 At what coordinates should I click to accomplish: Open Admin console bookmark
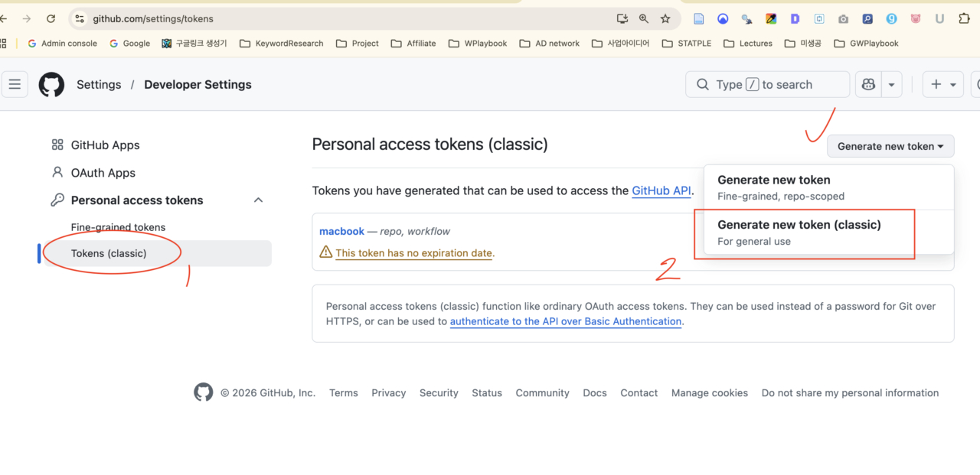[x=62, y=44]
